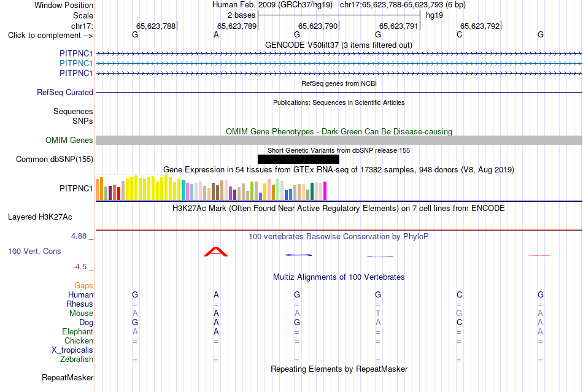Click the hg19 label beside the scale bar
This screenshot has height=392, width=583.
click(434, 15)
